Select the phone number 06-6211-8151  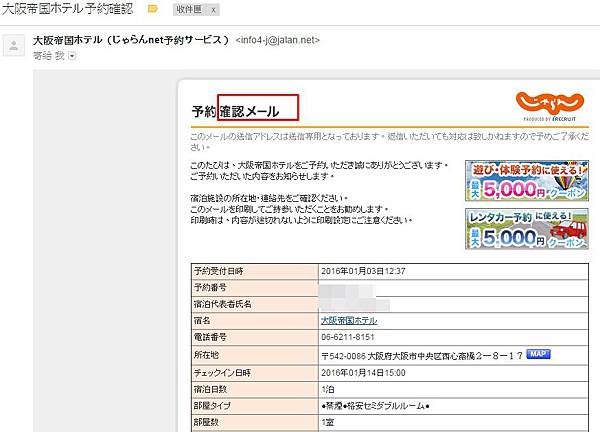click(x=347, y=337)
